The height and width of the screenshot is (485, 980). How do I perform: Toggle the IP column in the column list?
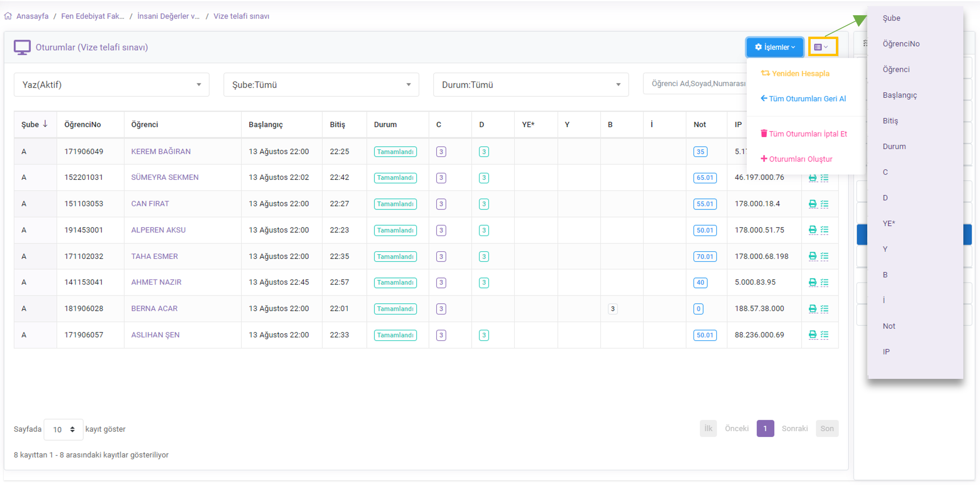pyautogui.click(x=886, y=352)
